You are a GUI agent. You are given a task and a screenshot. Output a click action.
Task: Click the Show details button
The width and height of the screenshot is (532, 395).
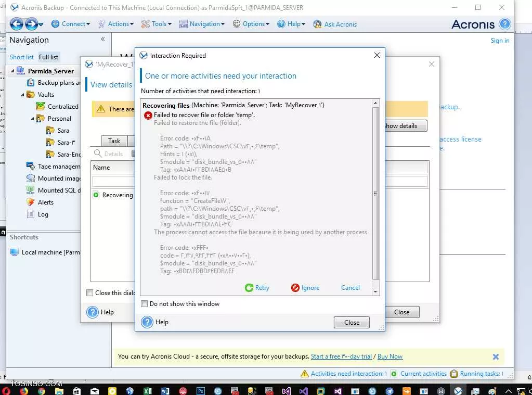pos(406,125)
